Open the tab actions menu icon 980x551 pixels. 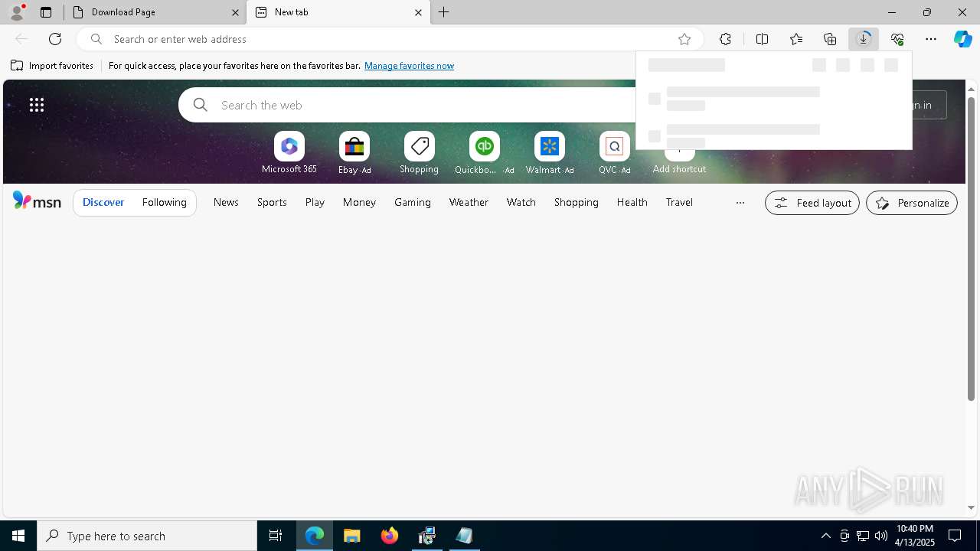coord(46,12)
